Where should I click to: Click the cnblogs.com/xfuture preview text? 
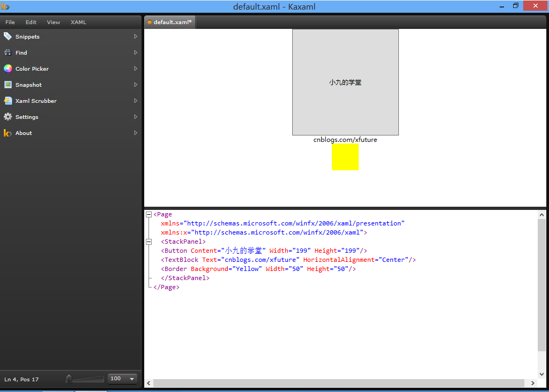(345, 140)
